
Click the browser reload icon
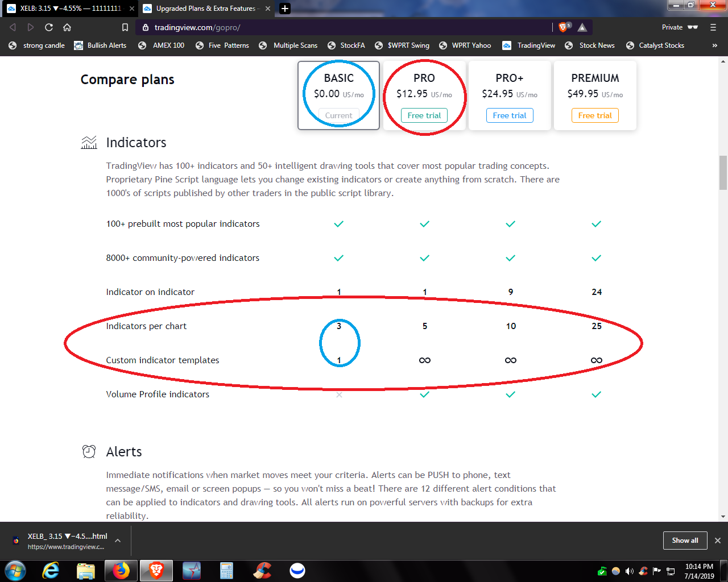[x=49, y=27]
